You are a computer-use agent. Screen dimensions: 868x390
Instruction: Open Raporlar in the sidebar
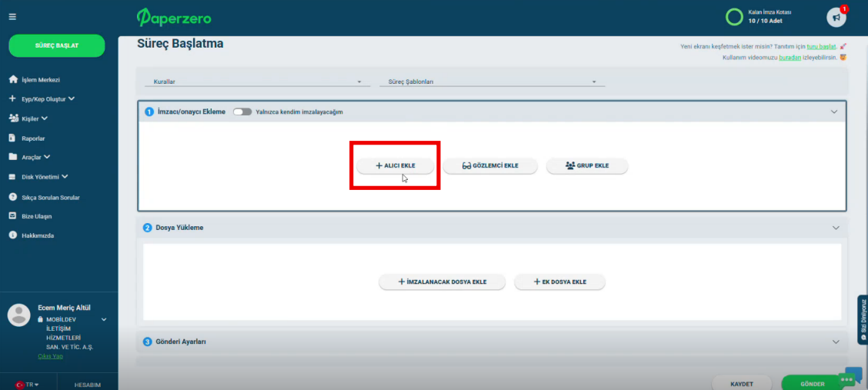(33, 138)
